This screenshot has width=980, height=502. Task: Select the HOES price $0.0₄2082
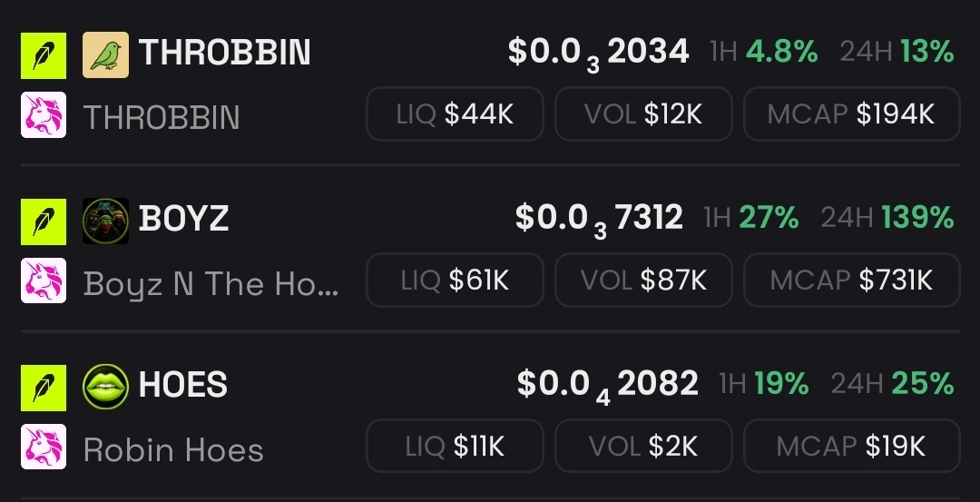[x=607, y=385]
